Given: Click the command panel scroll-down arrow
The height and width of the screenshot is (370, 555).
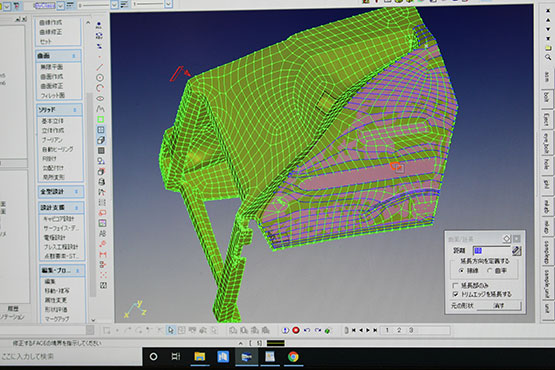Looking at the screenshot, I should (93, 319).
